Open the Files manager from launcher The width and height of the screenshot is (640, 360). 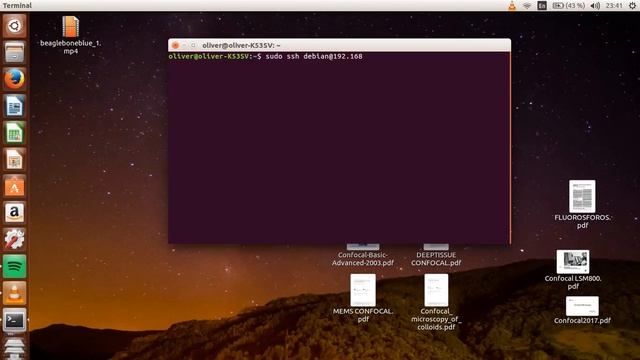14,53
